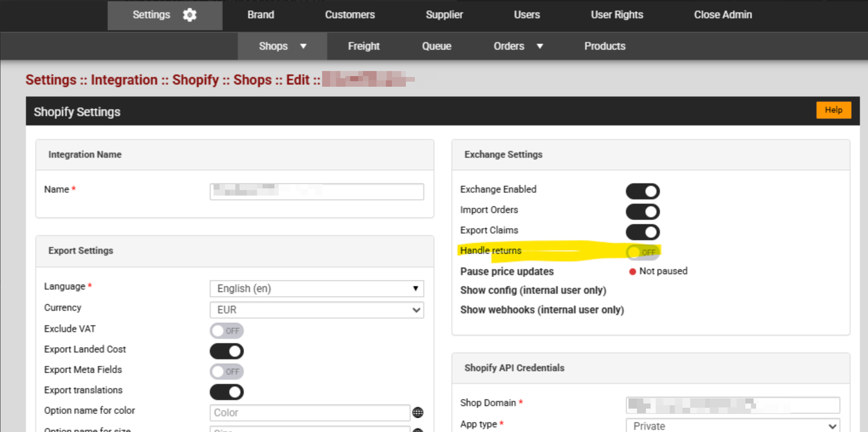Open the Currency dropdown set to EUR
The height and width of the screenshot is (432, 868).
pyautogui.click(x=317, y=310)
